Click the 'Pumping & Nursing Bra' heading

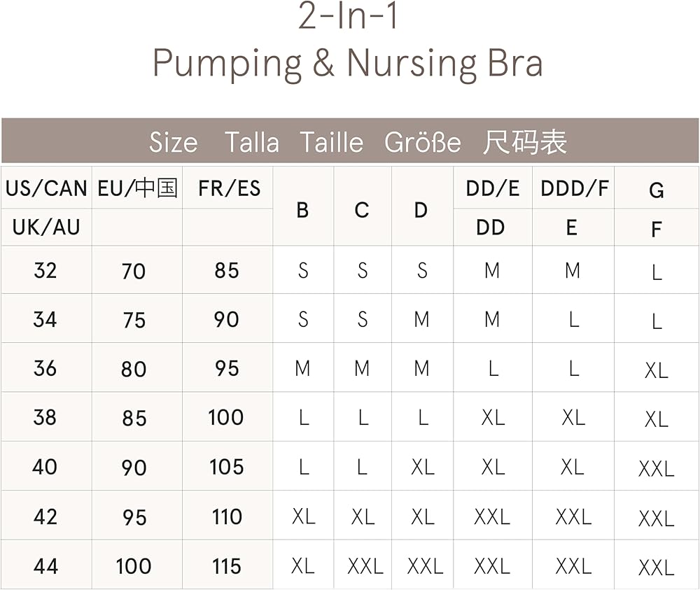pyautogui.click(x=348, y=63)
